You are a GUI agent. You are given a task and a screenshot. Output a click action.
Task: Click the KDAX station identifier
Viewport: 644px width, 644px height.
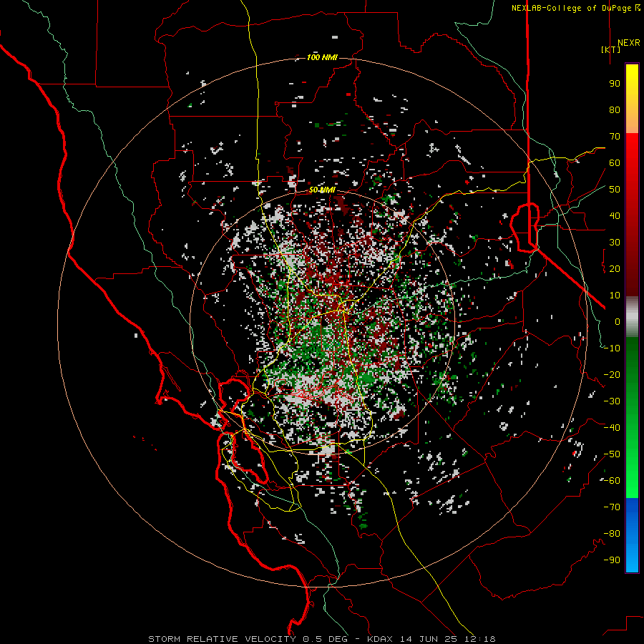pos(379,639)
